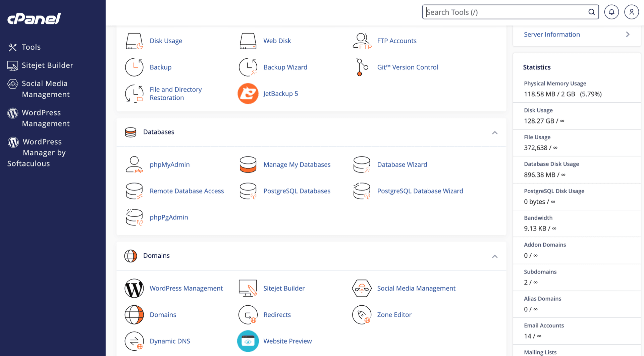Open the Server Information link
The width and height of the screenshot is (644, 356).
click(x=552, y=34)
